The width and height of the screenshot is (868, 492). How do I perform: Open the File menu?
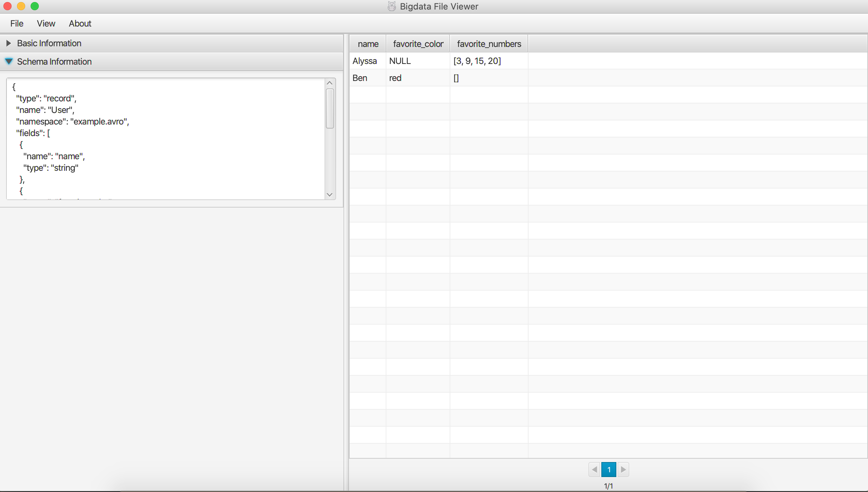pos(17,23)
